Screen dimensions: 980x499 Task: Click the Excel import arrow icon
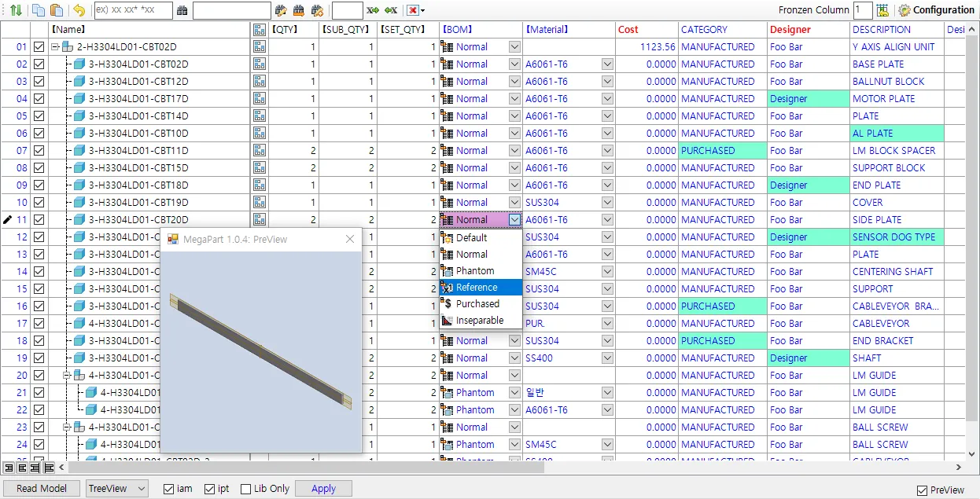coord(391,10)
